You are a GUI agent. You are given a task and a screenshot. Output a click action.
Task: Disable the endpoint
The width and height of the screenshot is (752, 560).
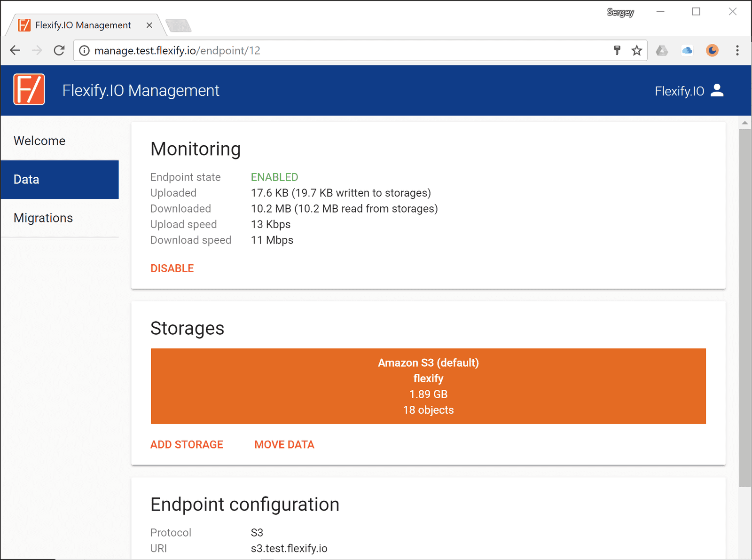[172, 268]
